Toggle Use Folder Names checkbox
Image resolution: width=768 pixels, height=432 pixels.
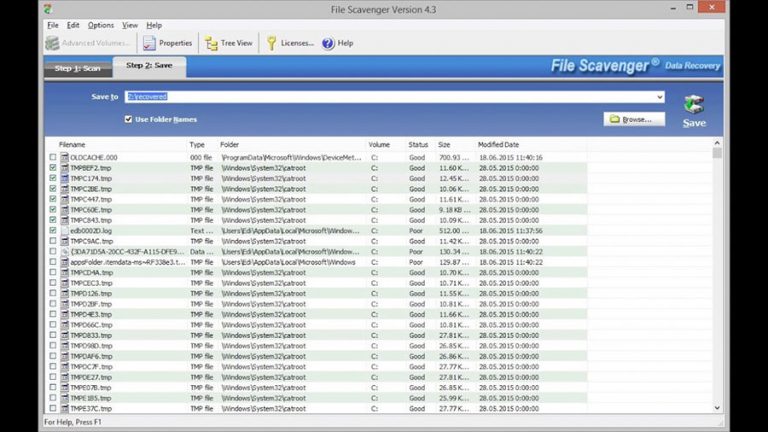point(128,119)
